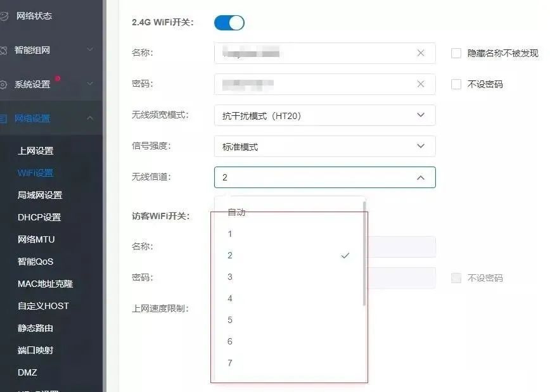This screenshot has height=392, width=550.
Task: Open the DHCP设置 page
Action: 39,217
